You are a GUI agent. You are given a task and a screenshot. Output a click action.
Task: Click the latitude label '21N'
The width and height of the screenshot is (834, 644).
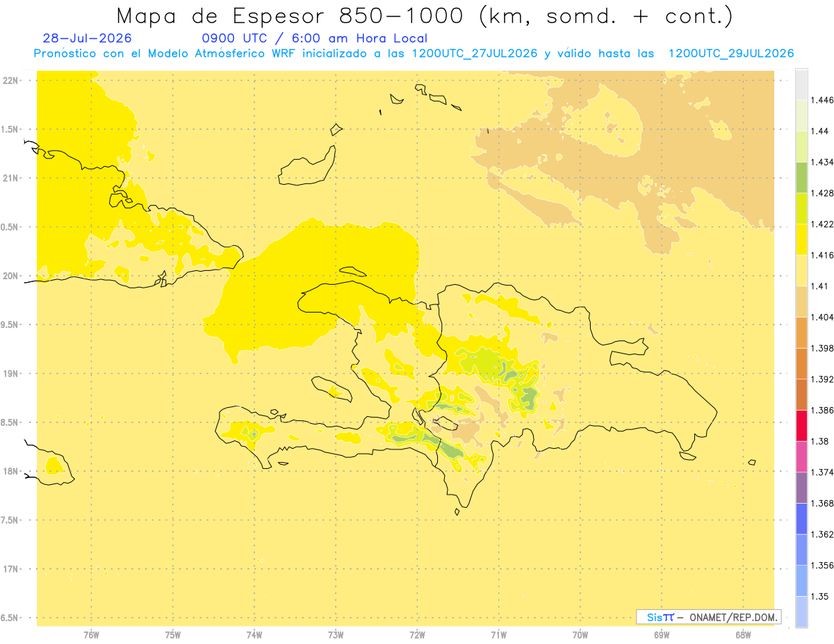[12, 178]
